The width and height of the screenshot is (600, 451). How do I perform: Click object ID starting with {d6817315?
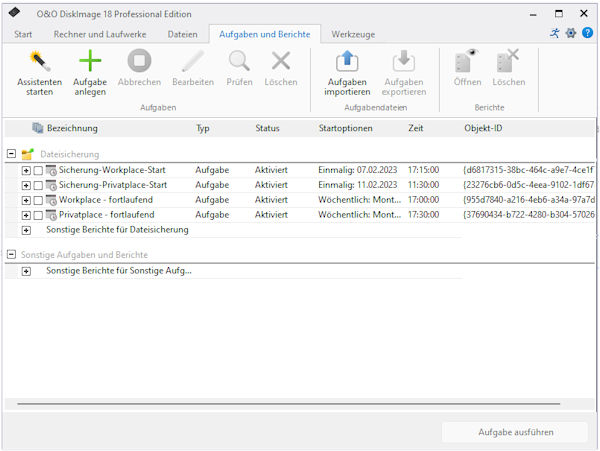[x=528, y=170]
